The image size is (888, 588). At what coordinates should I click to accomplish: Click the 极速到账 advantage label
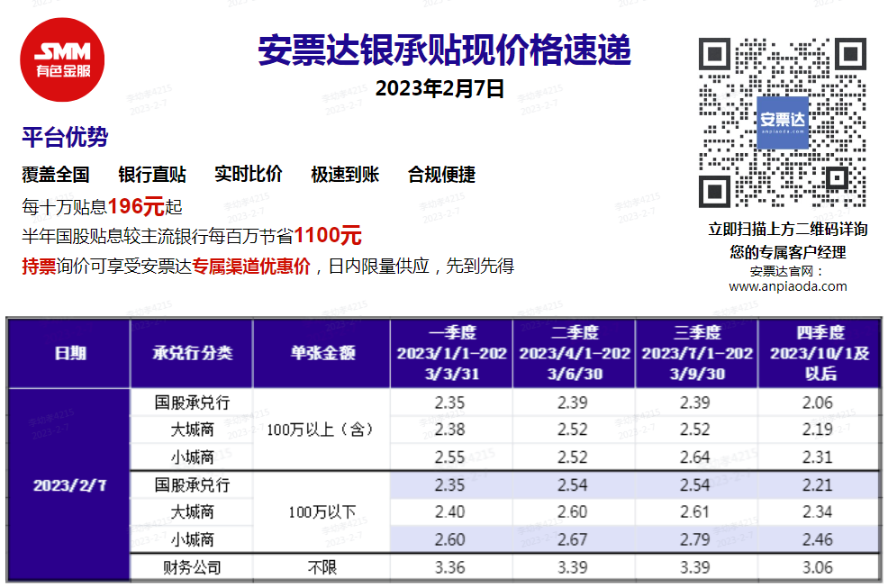click(345, 175)
